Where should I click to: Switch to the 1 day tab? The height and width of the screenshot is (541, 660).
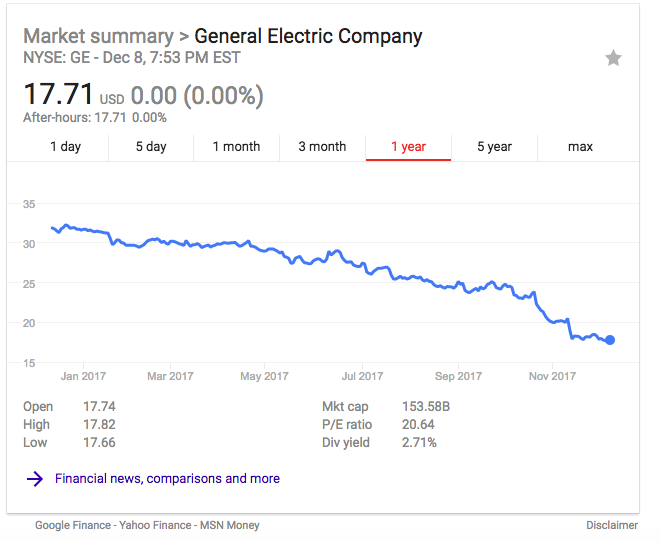(66, 147)
